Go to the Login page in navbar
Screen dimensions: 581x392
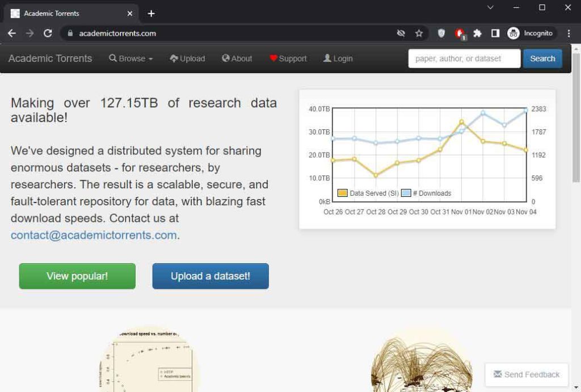[338, 58]
